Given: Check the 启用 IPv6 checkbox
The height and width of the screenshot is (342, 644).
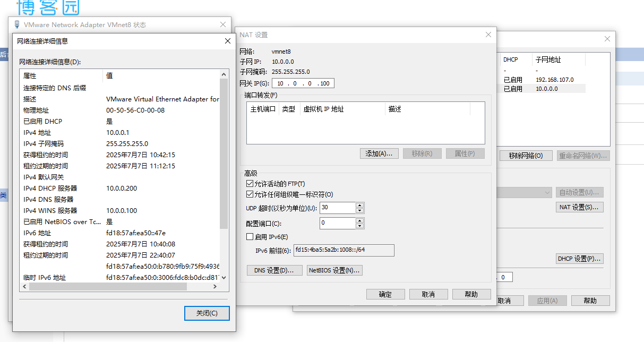Looking at the screenshot, I should tap(250, 237).
